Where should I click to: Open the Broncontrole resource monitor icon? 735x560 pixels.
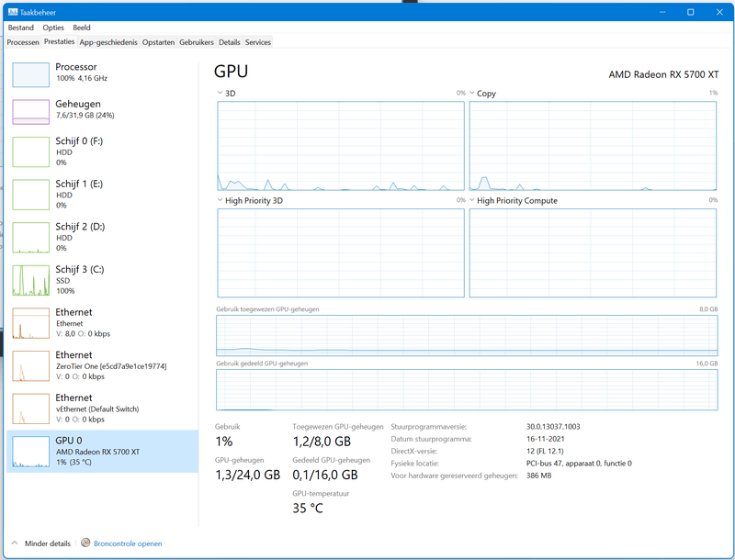pyautogui.click(x=86, y=543)
